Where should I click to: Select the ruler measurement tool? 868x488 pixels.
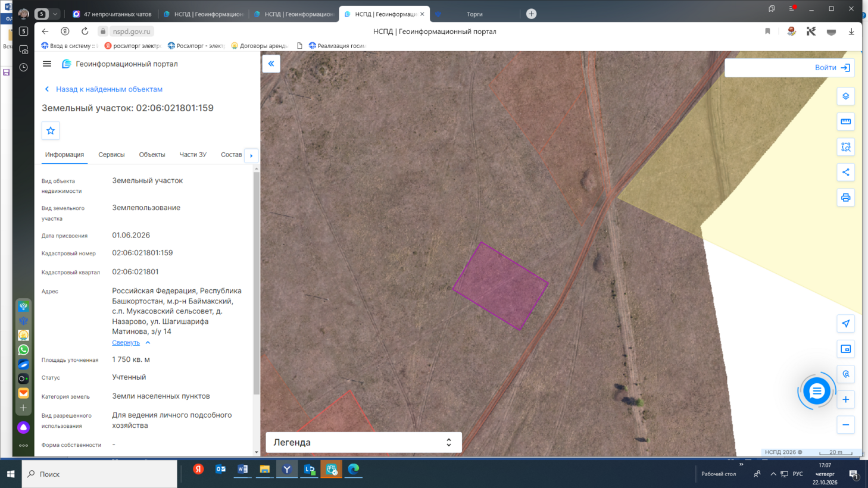point(845,121)
